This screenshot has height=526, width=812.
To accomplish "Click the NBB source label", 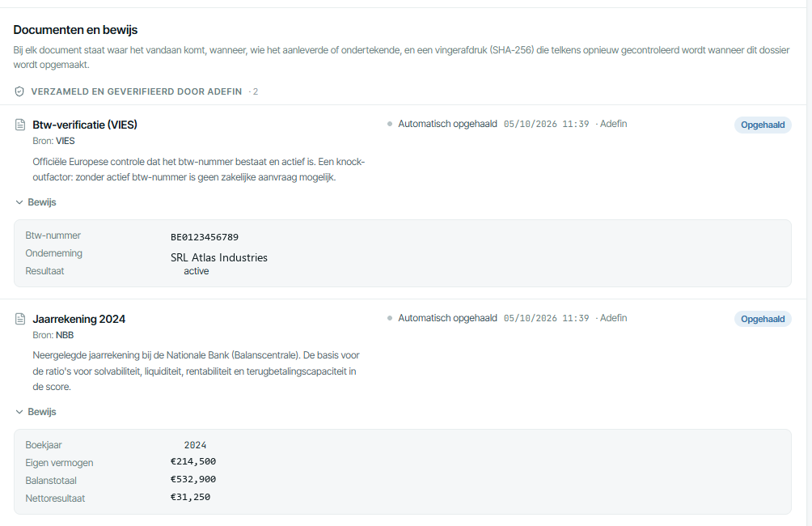I will (65, 335).
